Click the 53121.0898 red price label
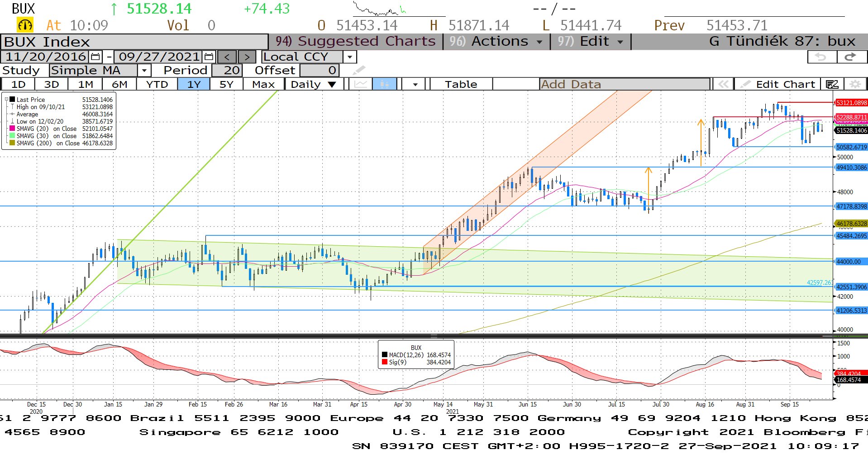 point(851,103)
